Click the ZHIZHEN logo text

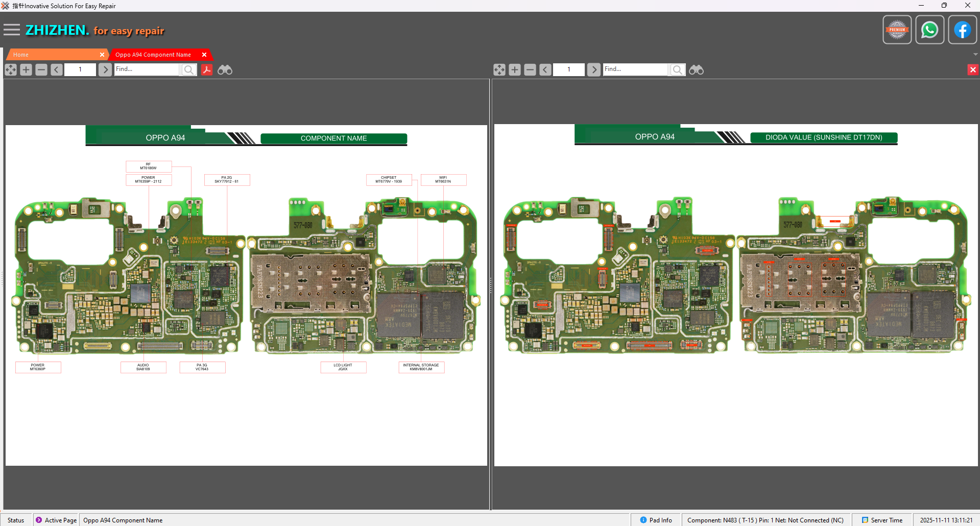click(x=57, y=30)
